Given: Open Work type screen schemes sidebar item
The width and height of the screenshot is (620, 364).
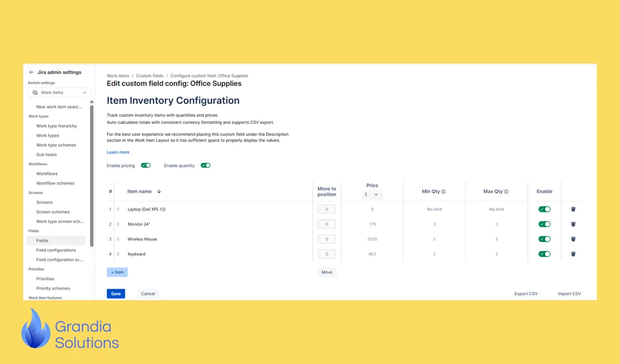Looking at the screenshot, I should click(59, 221).
